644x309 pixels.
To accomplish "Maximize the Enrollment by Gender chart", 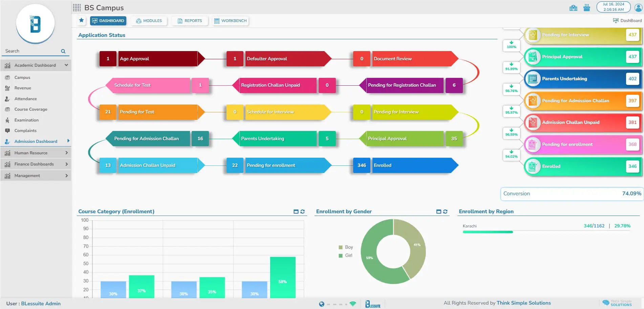I will point(438,212).
